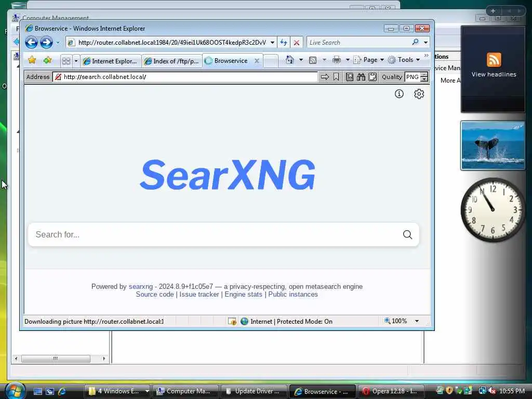Expand the tab list dropdown arrow
The image size is (532, 399).
pos(76,61)
